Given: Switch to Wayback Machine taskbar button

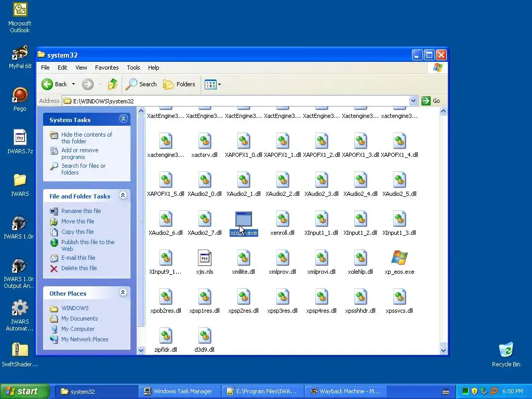Looking at the screenshot, I should (345, 391).
